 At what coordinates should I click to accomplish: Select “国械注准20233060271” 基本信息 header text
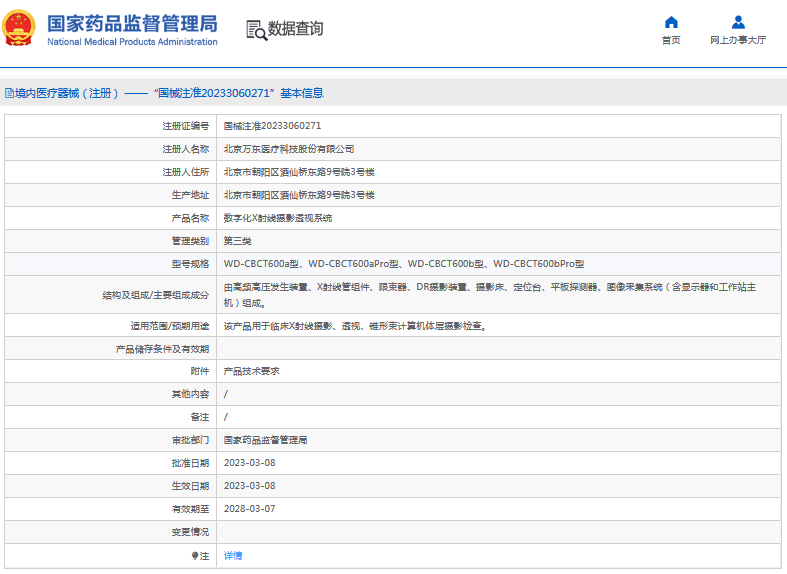239,93
